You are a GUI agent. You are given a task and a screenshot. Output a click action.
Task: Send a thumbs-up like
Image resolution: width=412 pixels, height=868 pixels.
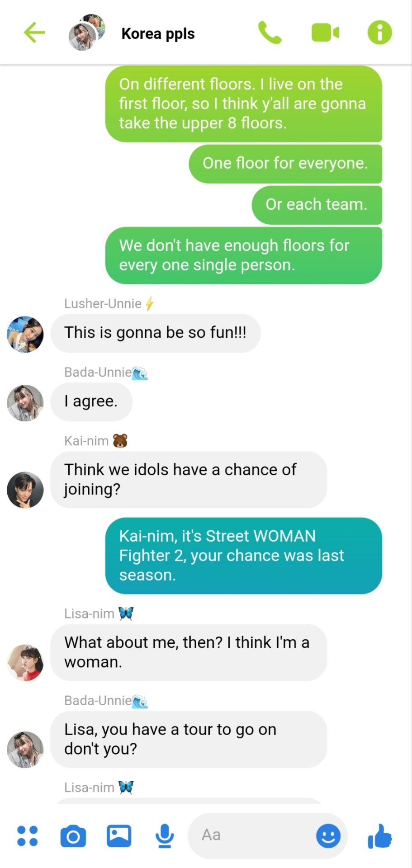380,836
